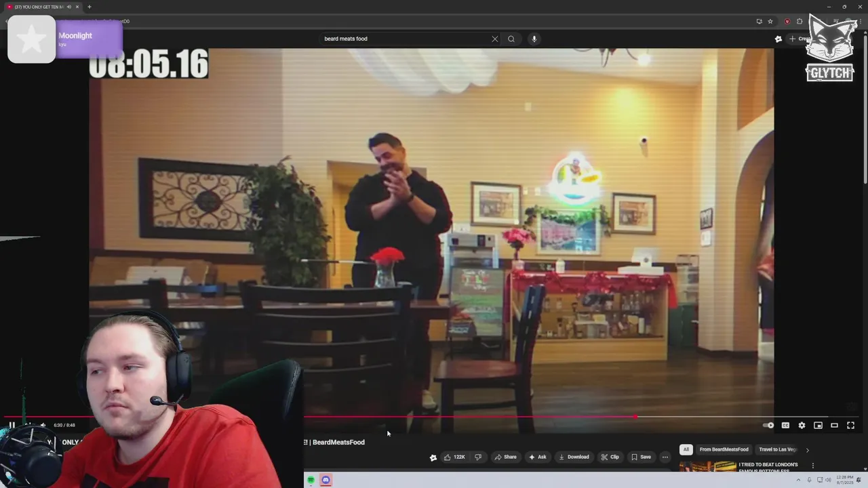
Task: Open the more actions ellipsis menu
Action: point(665,457)
